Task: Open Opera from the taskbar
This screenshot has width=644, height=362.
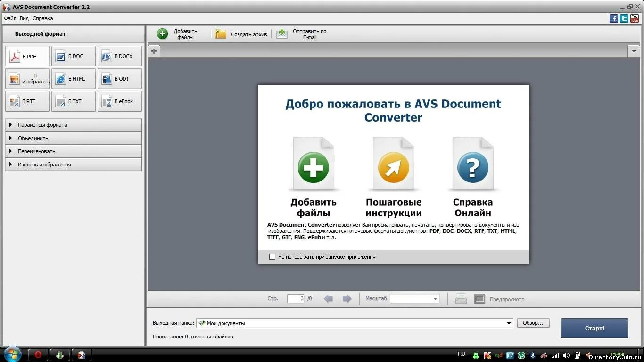Action: point(39,355)
